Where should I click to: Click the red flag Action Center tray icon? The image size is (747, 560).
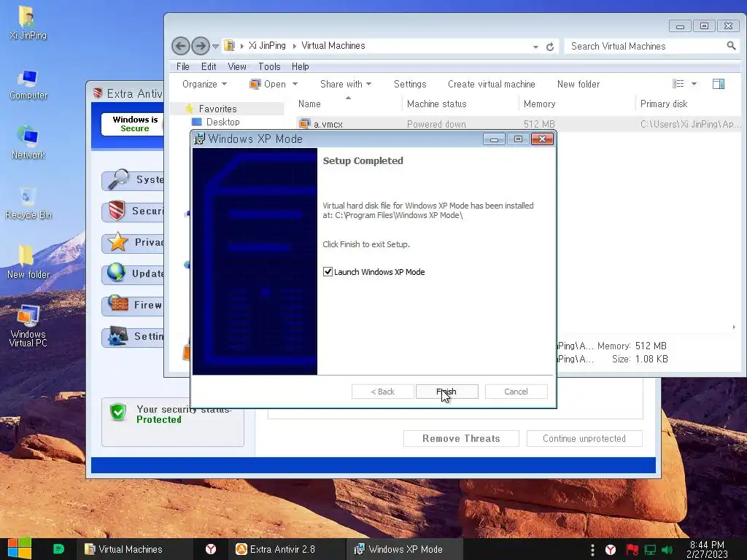632,550
